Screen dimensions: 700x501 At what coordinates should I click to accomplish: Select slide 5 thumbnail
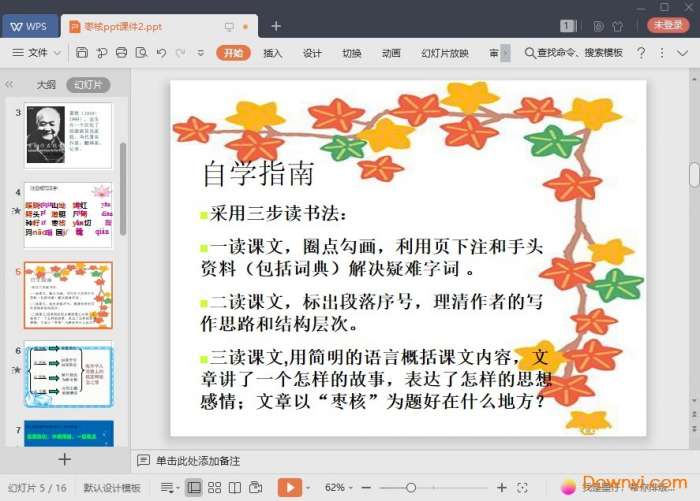(68, 295)
